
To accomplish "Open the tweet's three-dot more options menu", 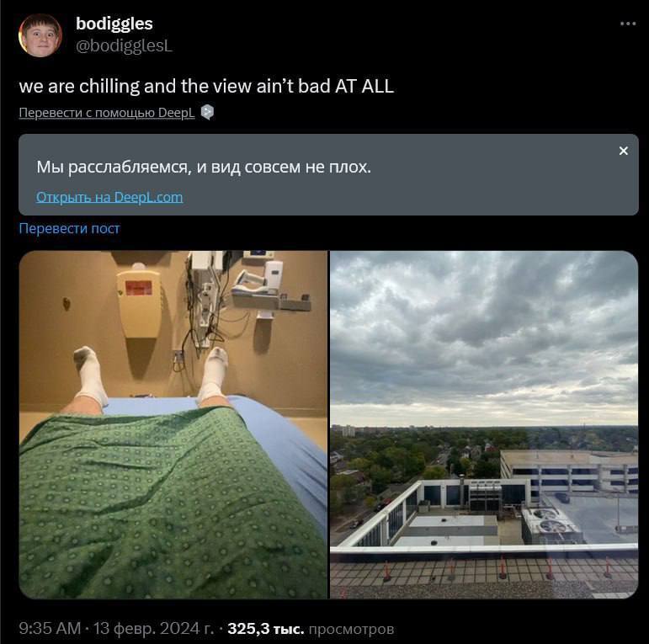I will (x=628, y=24).
